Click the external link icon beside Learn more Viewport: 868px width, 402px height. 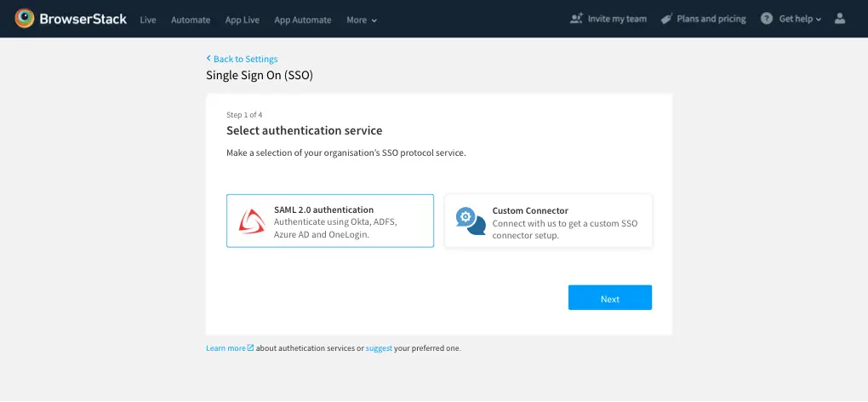click(x=251, y=348)
